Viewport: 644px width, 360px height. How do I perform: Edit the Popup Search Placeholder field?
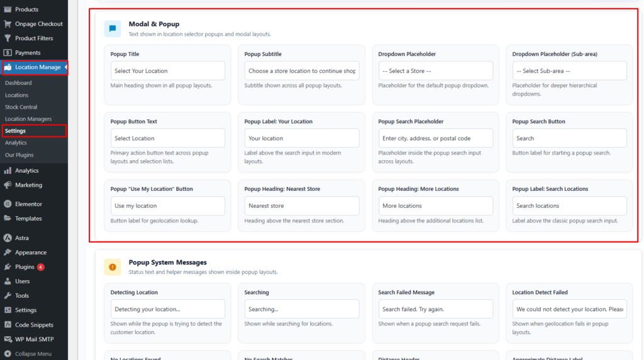(435, 138)
